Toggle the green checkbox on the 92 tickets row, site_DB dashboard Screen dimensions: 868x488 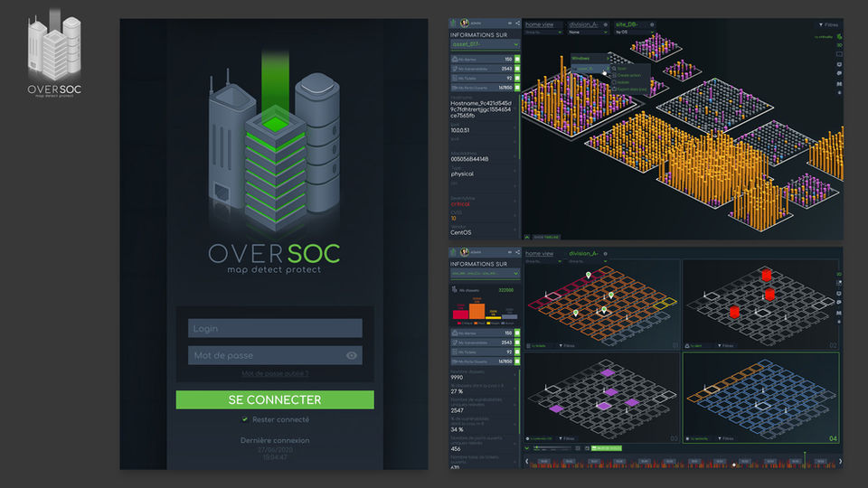pyautogui.click(x=517, y=78)
